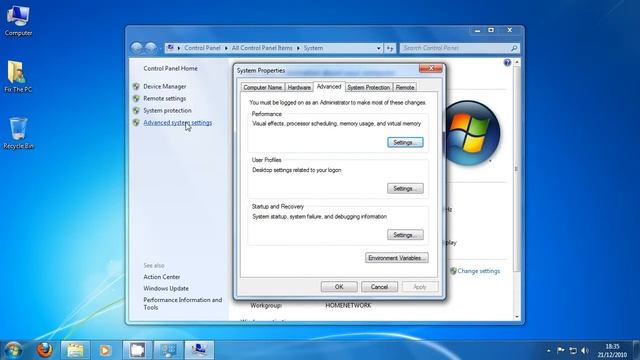Launch Firefox from the taskbar
Screen dimensions: 640x360
(44, 350)
